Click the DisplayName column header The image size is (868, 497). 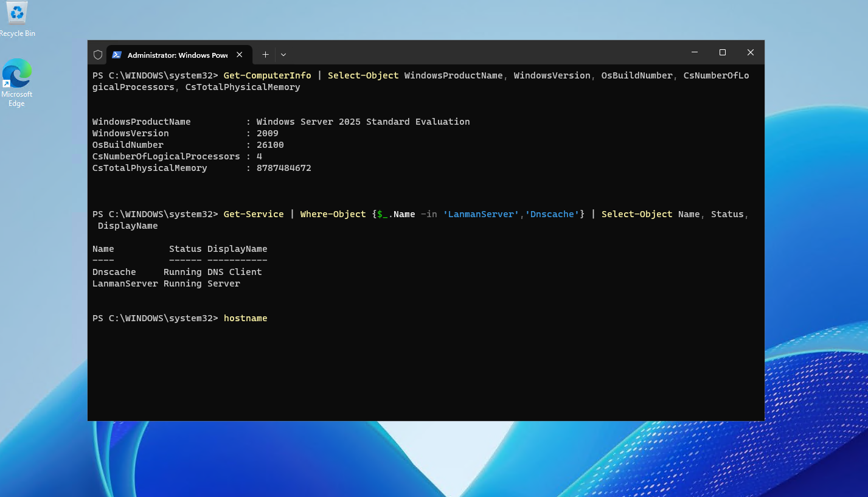[x=237, y=249]
